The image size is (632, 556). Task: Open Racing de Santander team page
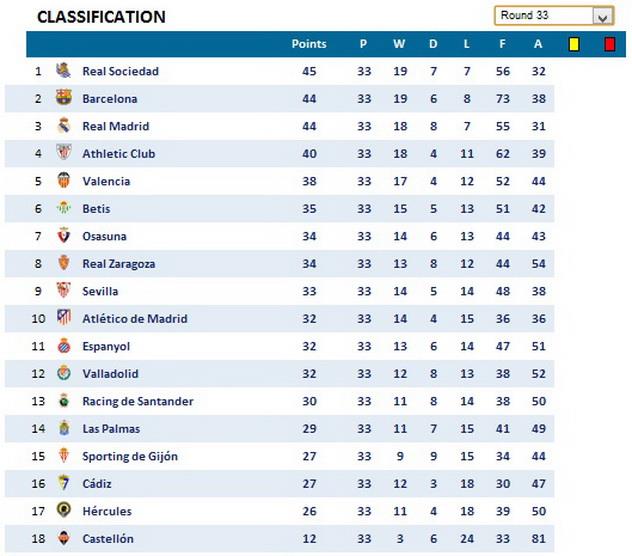click(x=137, y=401)
